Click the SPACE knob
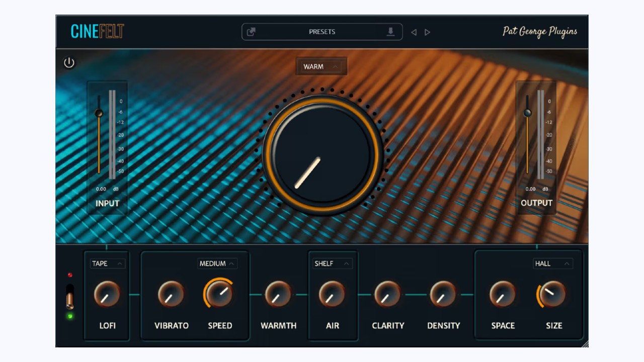 pyautogui.click(x=503, y=294)
